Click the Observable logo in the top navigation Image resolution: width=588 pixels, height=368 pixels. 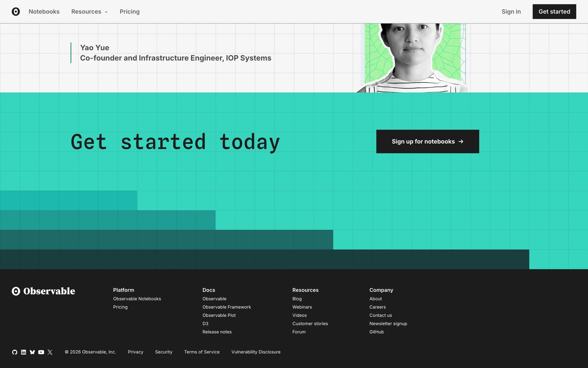click(x=16, y=12)
